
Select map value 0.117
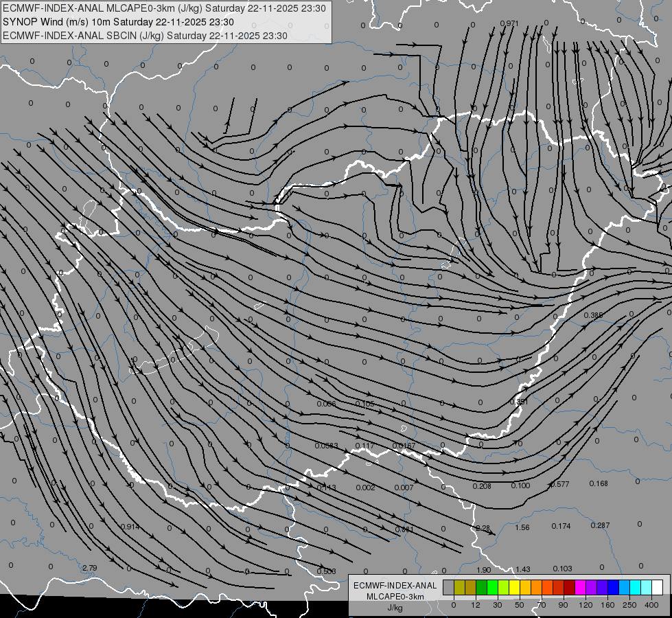(x=364, y=446)
